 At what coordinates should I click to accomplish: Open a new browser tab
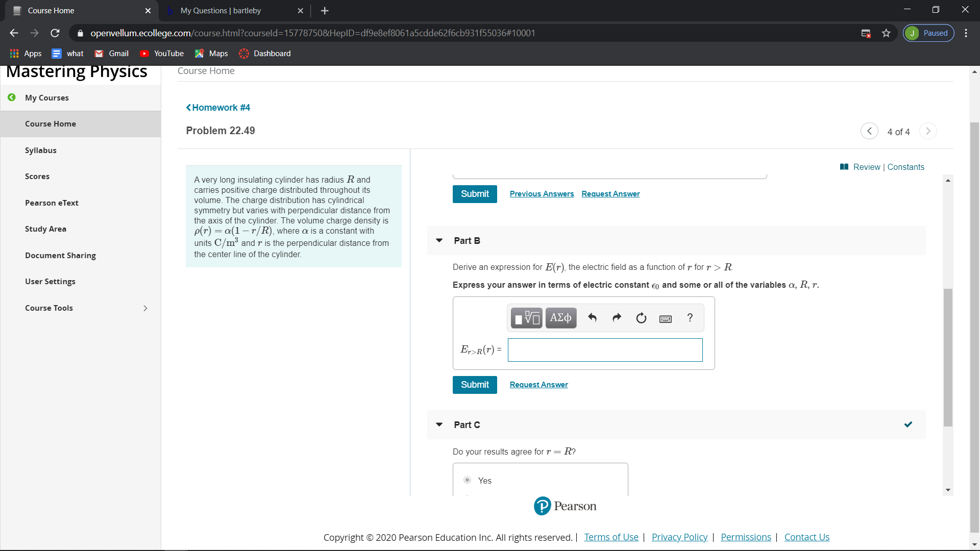(x=325, y=11)
